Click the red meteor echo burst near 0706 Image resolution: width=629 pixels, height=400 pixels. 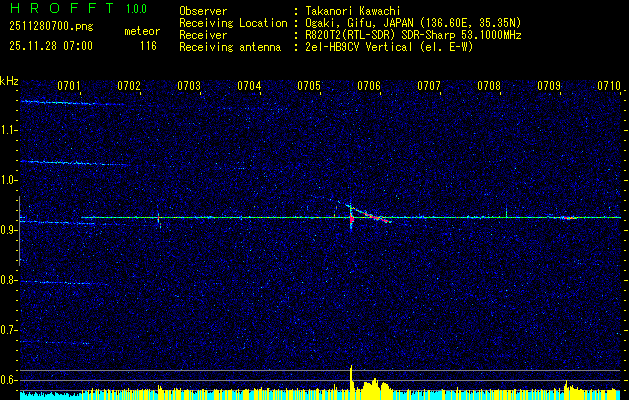click(351, 218)
